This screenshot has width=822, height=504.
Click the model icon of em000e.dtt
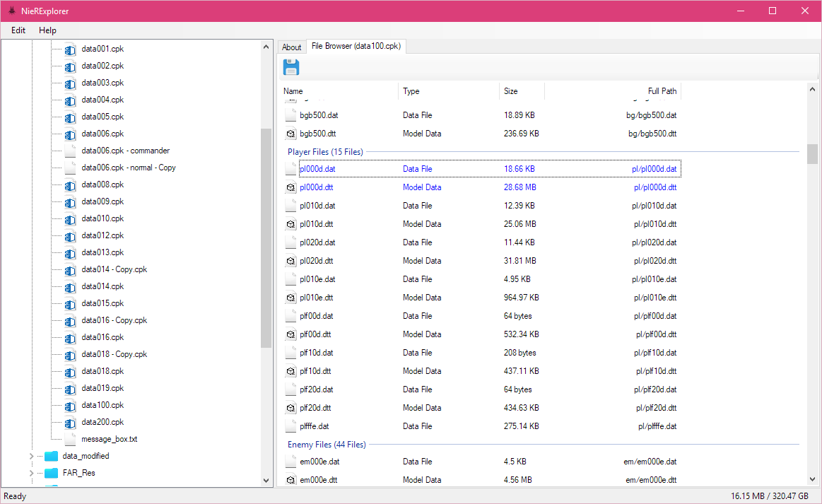290,480
